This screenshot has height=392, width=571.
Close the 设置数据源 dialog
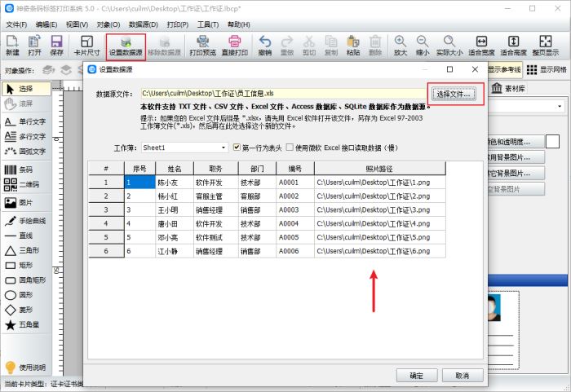coord(475,69)
